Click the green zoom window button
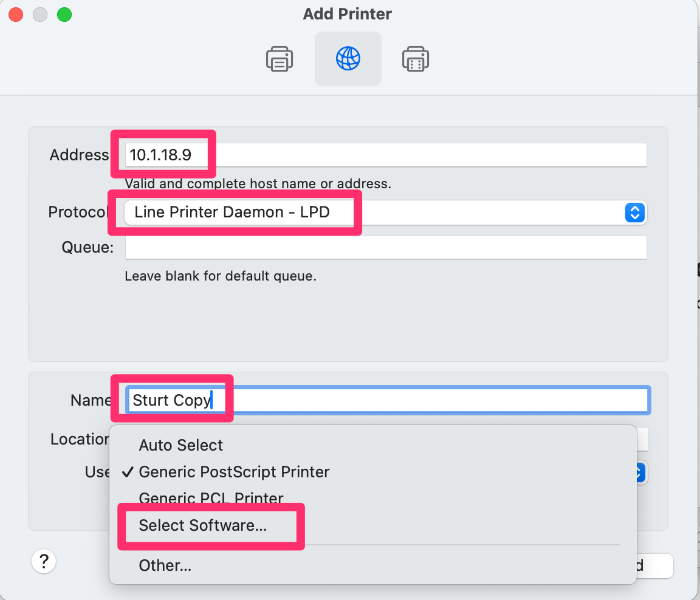 point(64,15)
